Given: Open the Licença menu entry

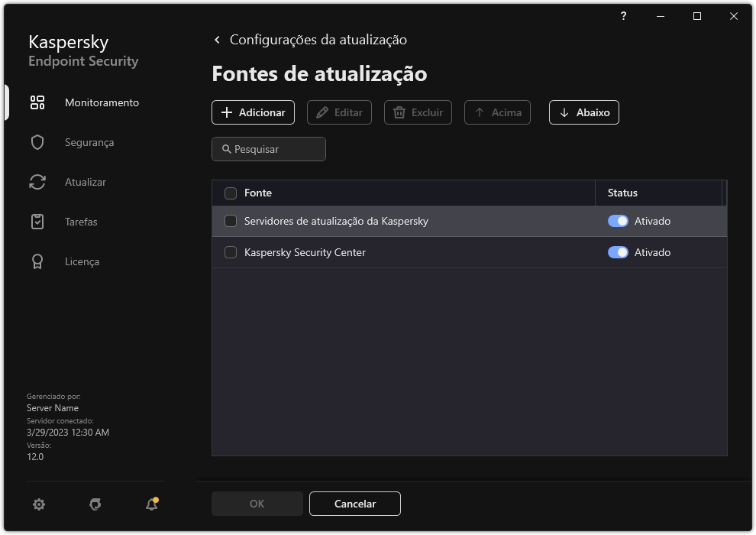Looking at the screenshot, I should (x=81, y=261).
